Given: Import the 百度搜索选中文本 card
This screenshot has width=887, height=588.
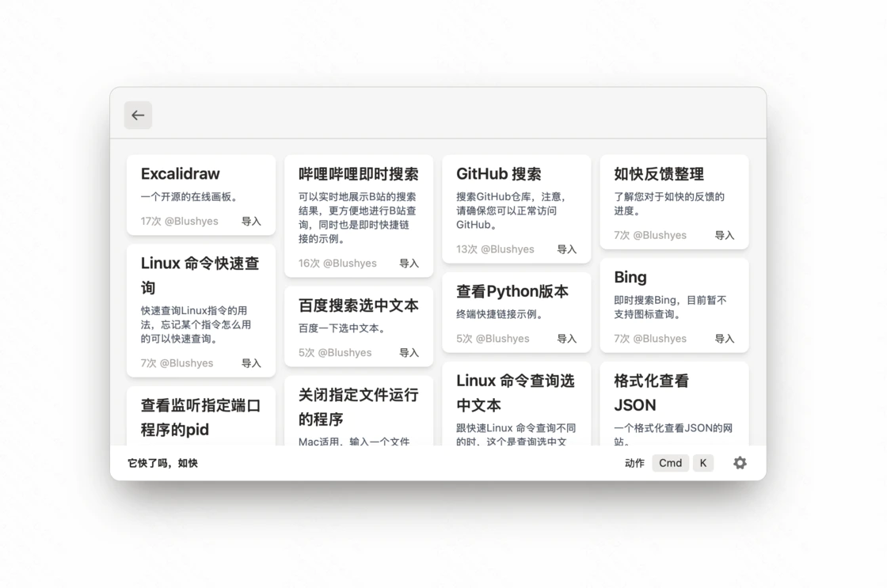Looking at the screenshot, I should (x=409, y=352).
